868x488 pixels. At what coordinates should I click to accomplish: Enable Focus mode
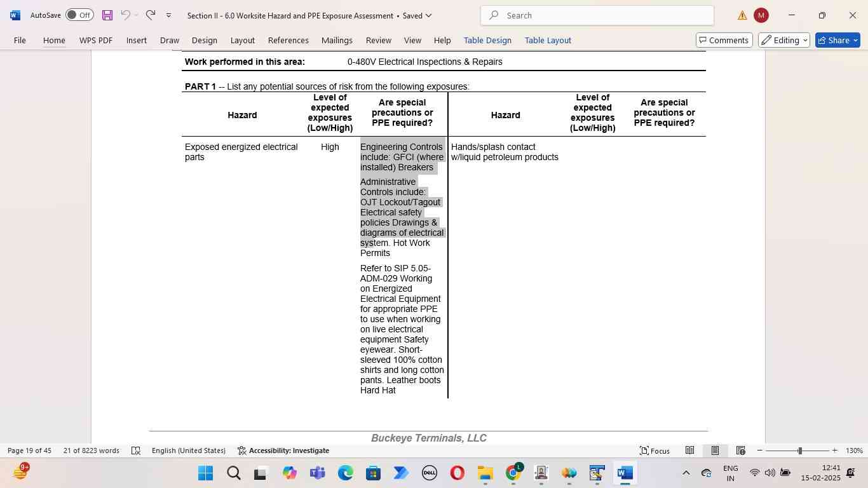(654, 451)
